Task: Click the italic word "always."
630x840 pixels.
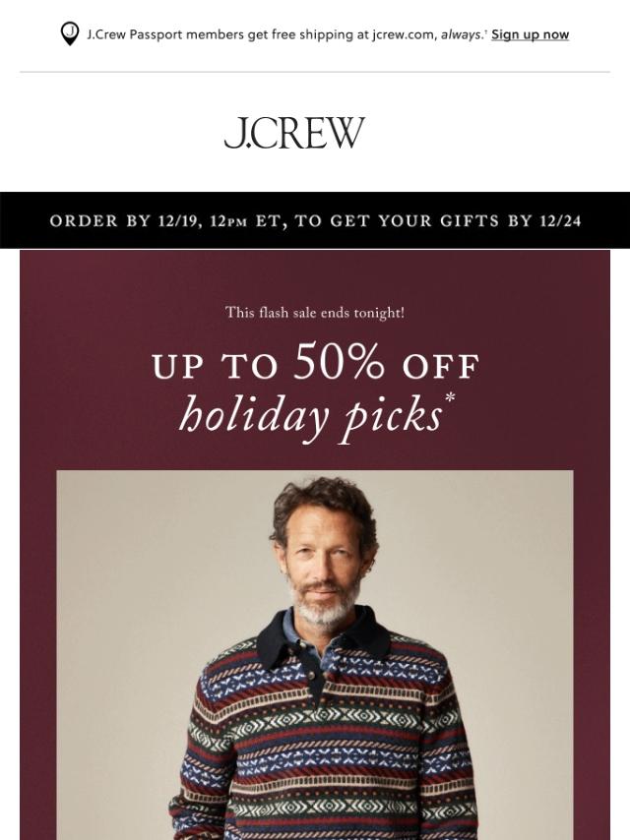Action: (462, 34)
